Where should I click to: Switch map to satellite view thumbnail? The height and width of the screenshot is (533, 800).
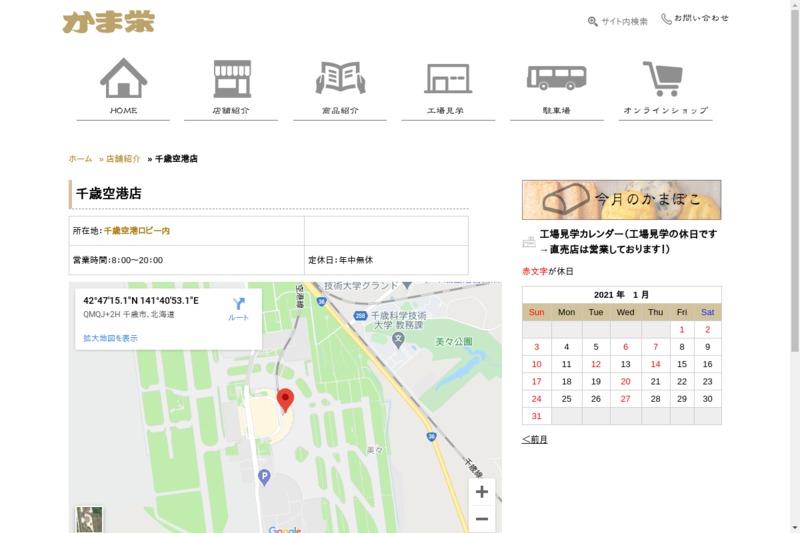click(89, 519)
